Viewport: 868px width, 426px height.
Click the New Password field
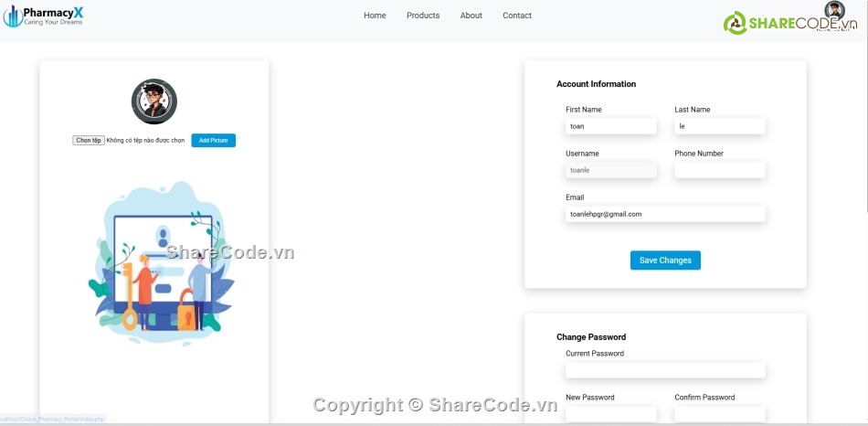(x=610, y=414)
